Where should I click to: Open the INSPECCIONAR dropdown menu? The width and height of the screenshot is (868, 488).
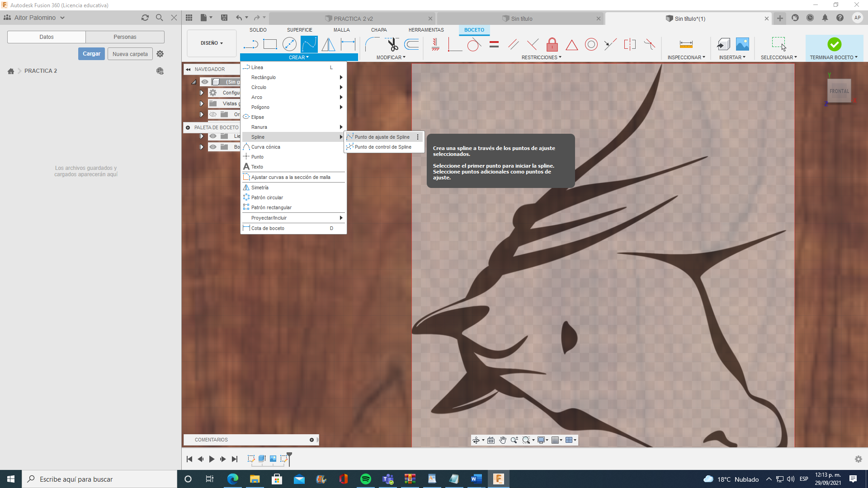[x=686, y=57]
